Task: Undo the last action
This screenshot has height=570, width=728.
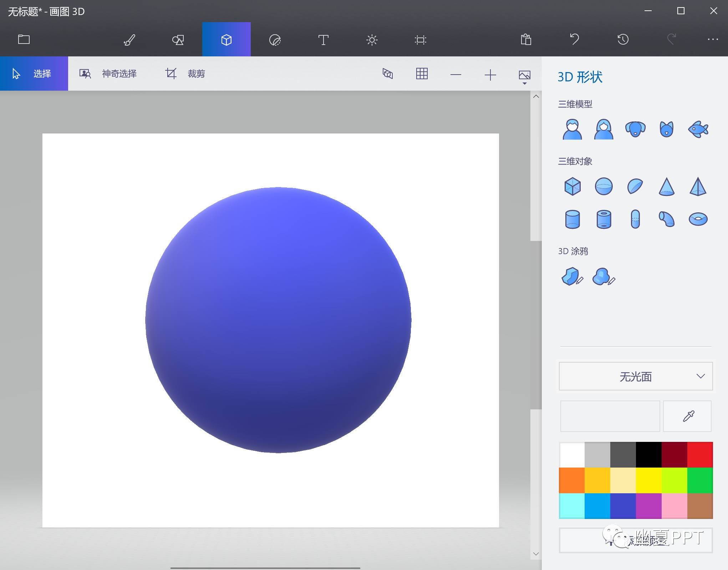Action: [x=574, y=39]
